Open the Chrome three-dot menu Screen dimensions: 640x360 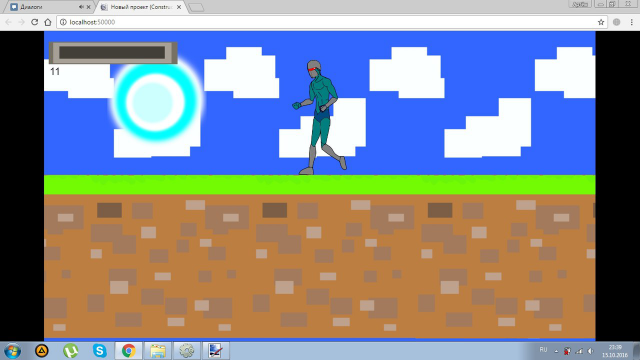pyautogui.click(x=631, y=22)
